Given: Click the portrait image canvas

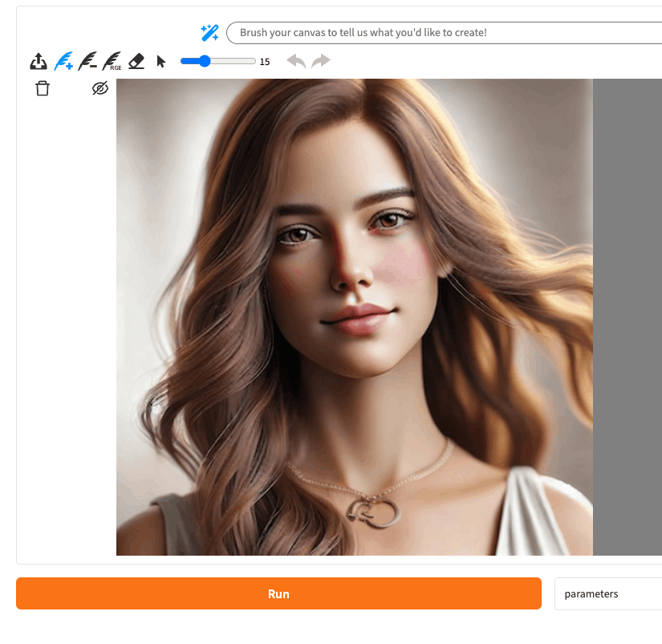Looking at the screenshot, I should point(355,317).
